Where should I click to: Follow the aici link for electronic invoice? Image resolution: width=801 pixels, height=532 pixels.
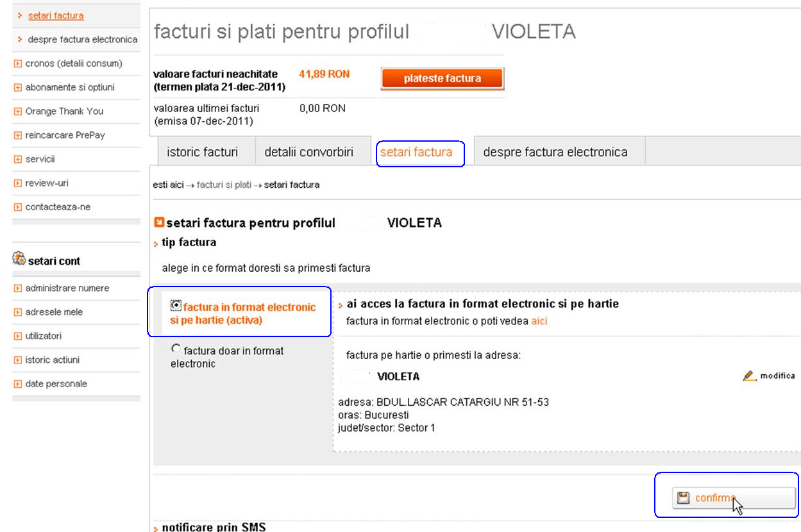coord(539,321)
